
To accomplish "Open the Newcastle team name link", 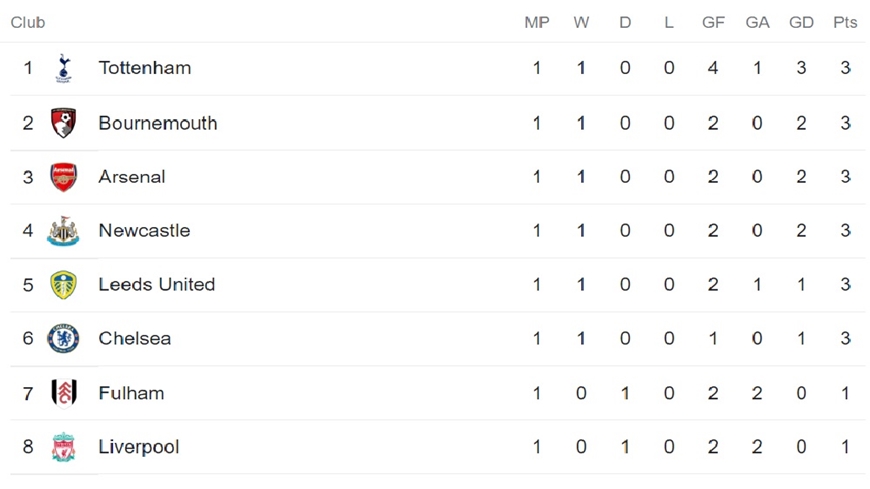I will point(144,230).
